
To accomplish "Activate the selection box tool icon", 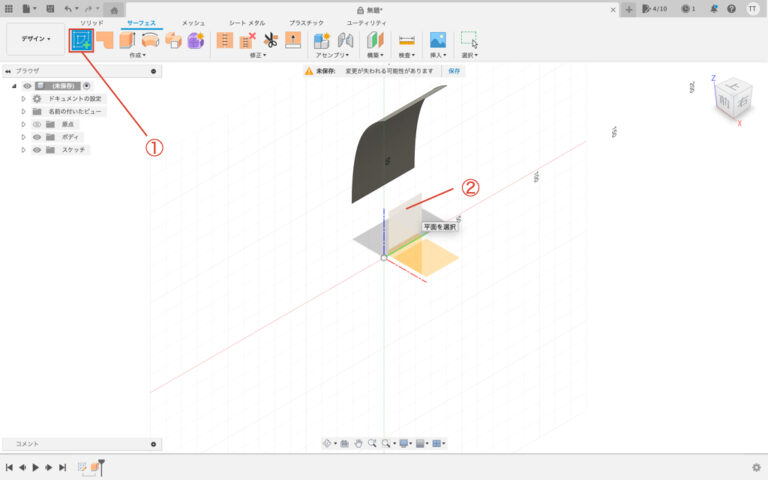I will click(x=468, y=40).
